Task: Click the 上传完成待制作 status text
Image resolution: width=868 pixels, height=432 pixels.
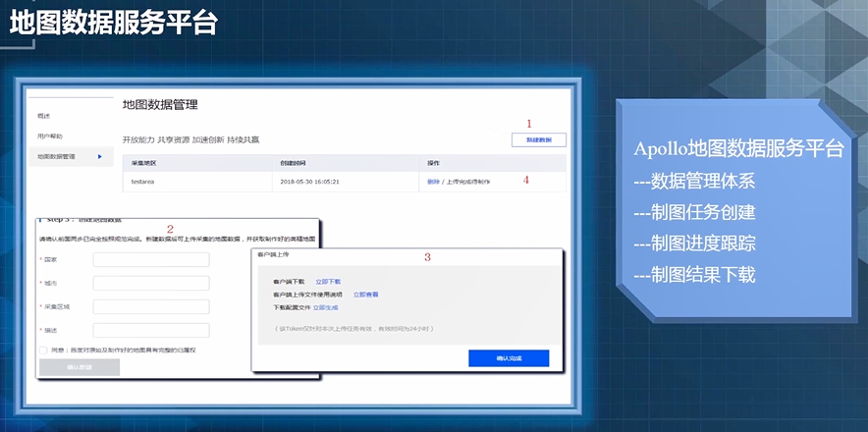Action: coord(468,182)
